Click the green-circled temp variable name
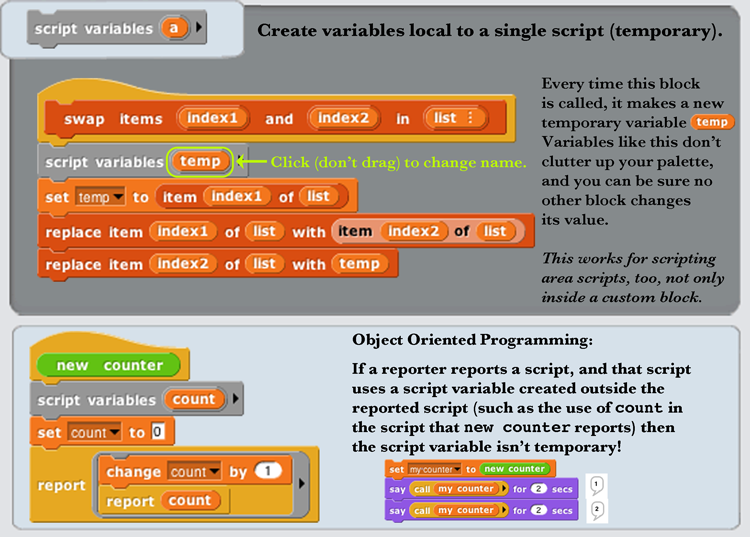The width and height of the screenshot is (750, 537). click(x=201, y=161)
